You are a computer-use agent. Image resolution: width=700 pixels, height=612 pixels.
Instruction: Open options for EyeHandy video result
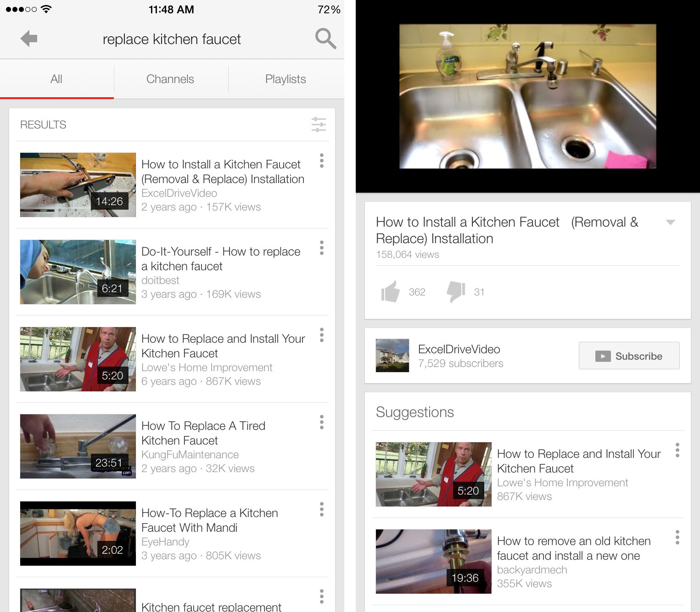(322, 509)
